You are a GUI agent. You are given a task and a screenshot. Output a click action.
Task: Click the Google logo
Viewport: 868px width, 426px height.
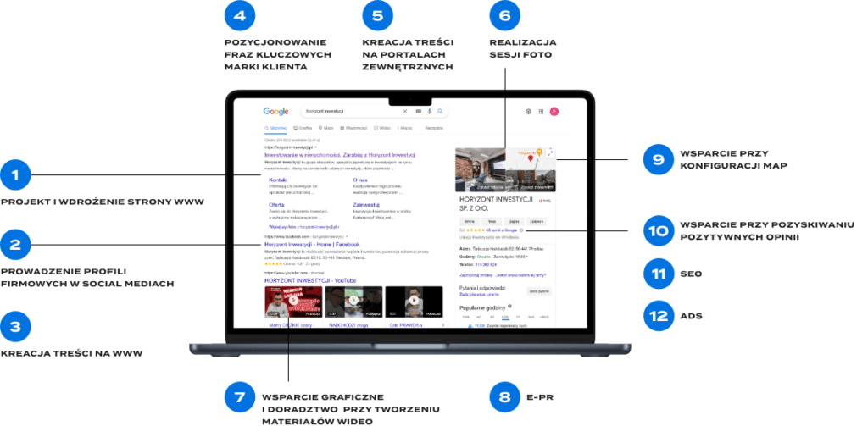click(275, 111)
